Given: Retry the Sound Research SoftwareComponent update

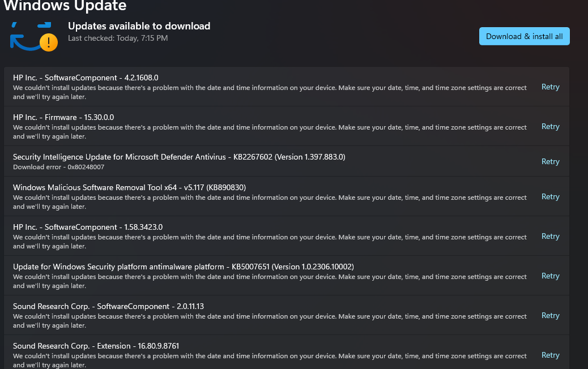Looking at the screenshot, I should click(x=550, y=315).
